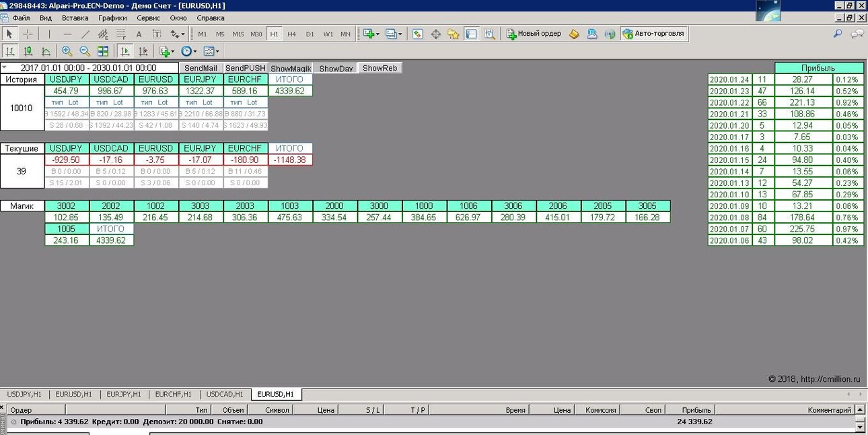Pick the Text Label tool
This screenshot has width=868, height=435.
(x=156, y=34)
